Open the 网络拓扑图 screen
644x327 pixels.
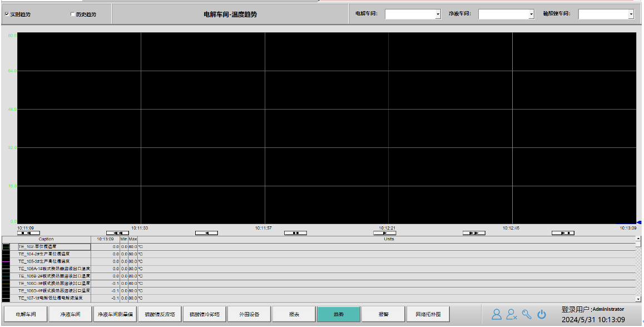point(428,314)
